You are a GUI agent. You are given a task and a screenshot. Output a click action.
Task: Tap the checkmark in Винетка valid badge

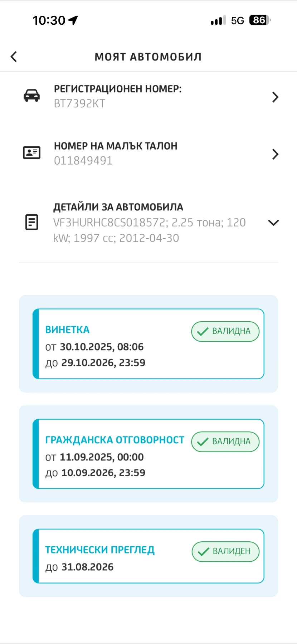pos(203,332)
